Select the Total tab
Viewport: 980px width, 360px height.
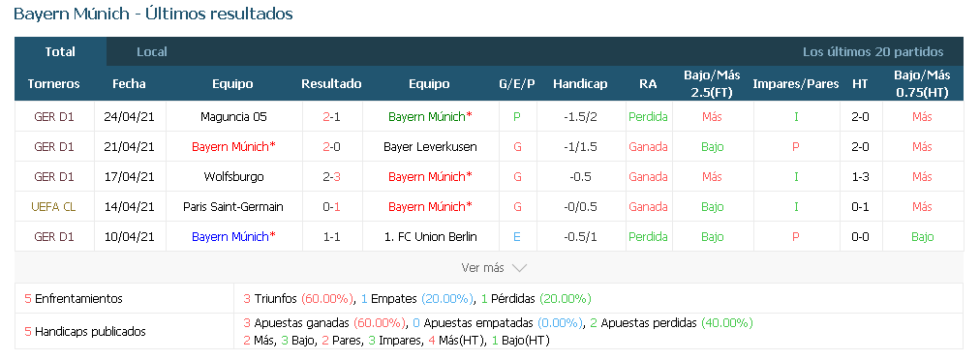tap(60, 52)
